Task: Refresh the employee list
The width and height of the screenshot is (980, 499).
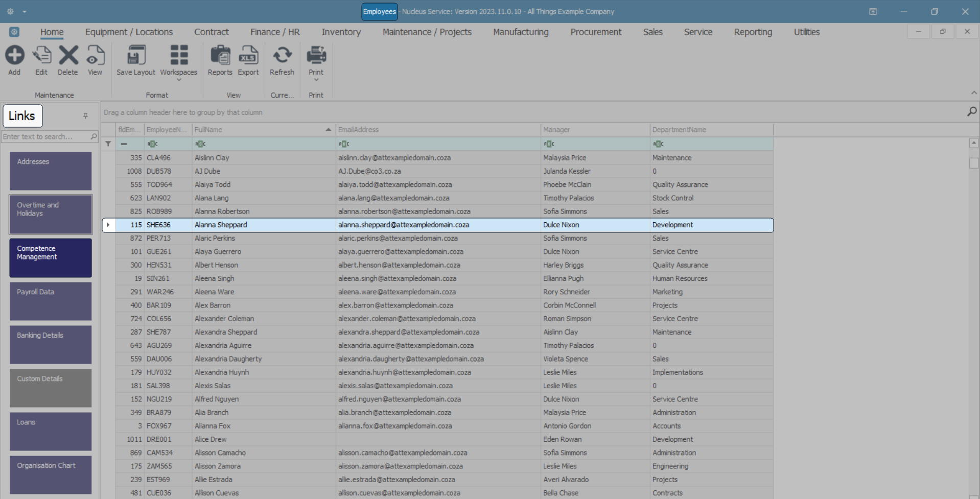Action: (282, 56)
